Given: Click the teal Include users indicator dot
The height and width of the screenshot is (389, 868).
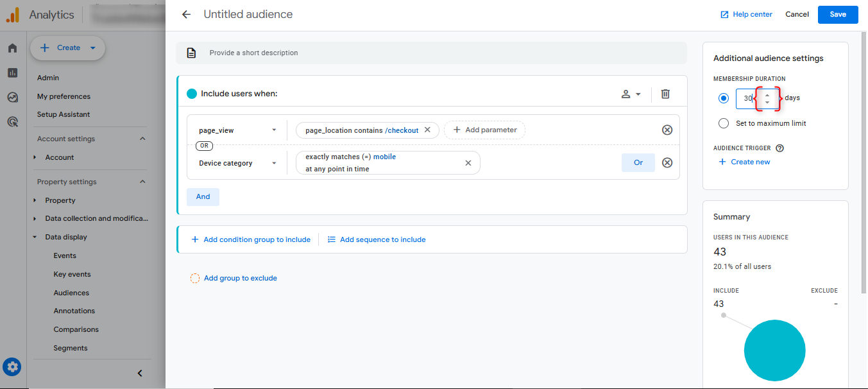Looking at the screenshot, I should (192, 94).
